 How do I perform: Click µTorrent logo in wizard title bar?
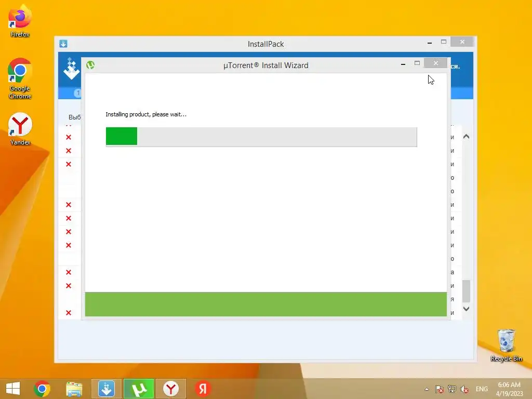(90, 65)
